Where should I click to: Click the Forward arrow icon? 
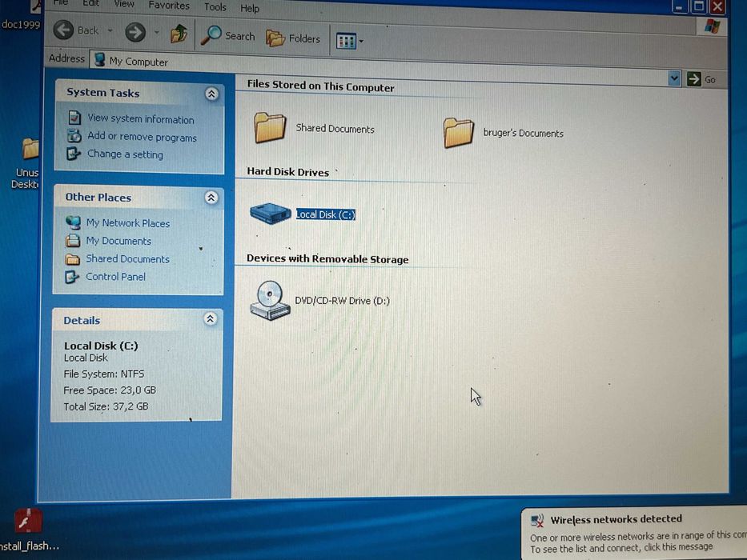pos(135,32)
